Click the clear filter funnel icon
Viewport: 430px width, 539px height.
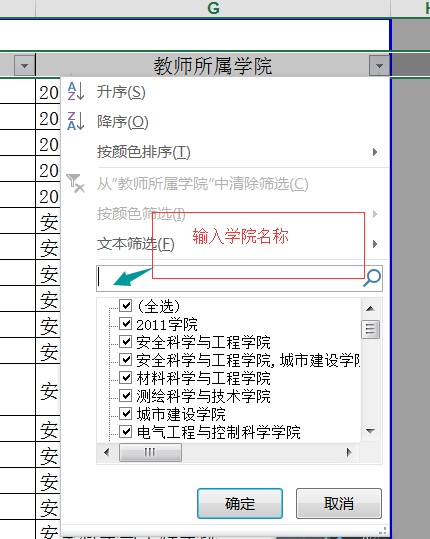coord(76,183)
